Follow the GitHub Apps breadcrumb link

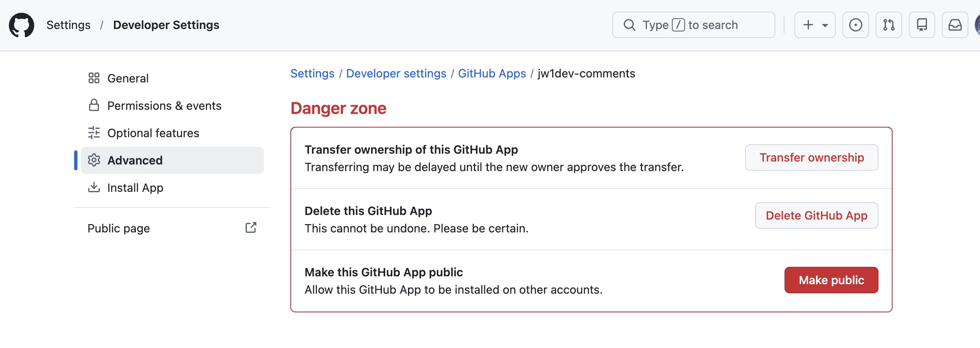[492, 73]
